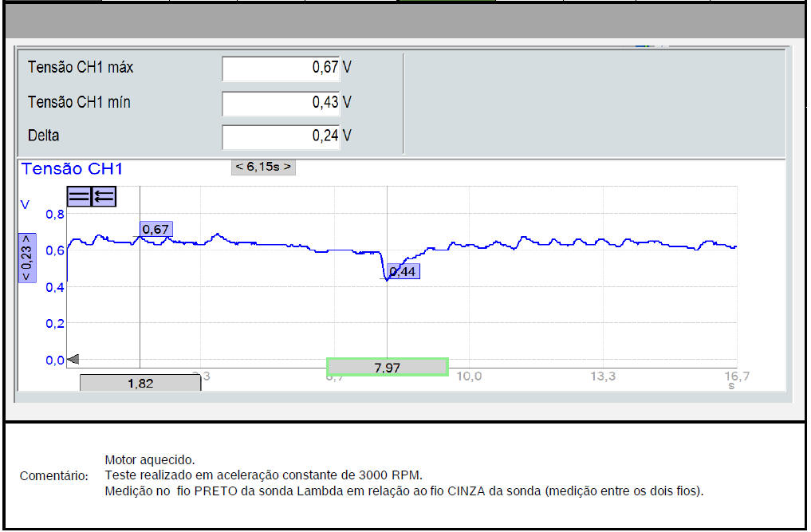This screenshot has height=532, width=811.
Task: Click the Motor aquecido comment text
Action: pyautogui.click(x=150, y=460)
